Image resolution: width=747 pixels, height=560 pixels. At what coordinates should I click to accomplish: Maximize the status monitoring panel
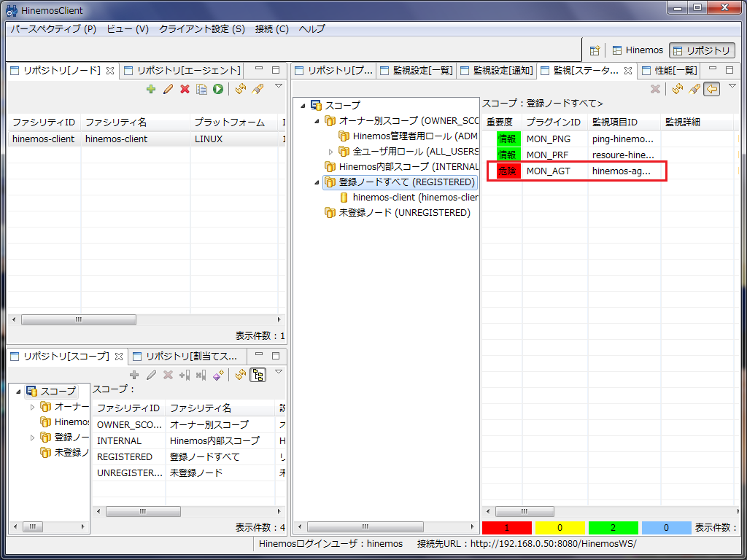tap(729, 70)
